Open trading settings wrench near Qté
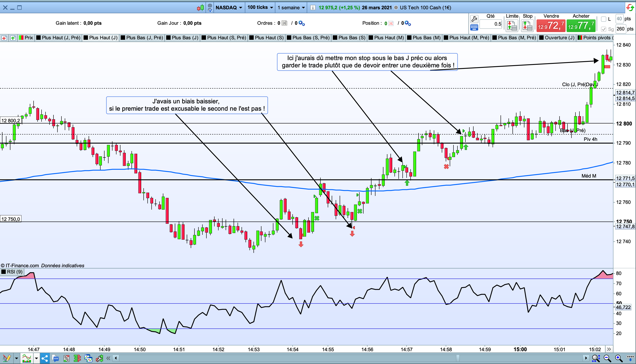This screenshot has width=636, height=364. 474,19
